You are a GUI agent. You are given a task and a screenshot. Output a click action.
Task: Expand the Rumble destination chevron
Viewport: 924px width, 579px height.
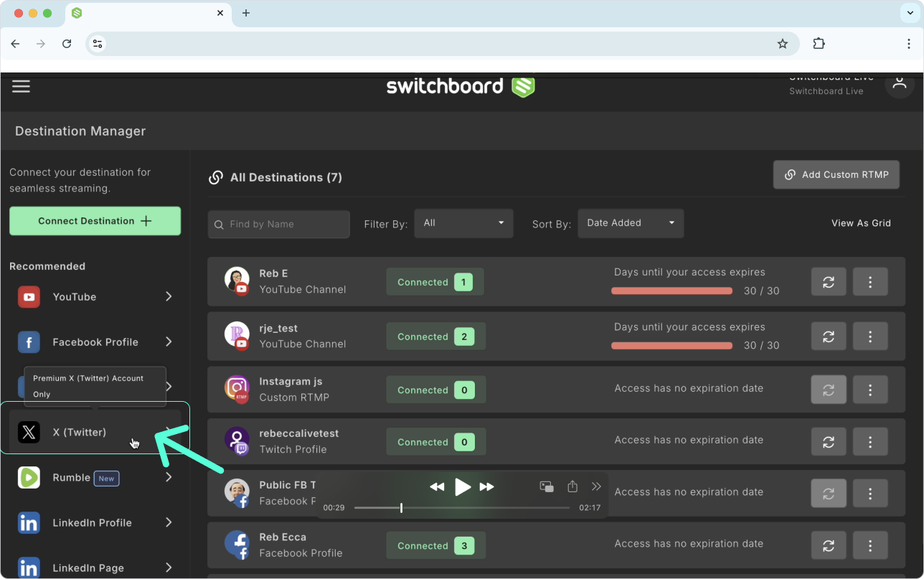pyautogui.click(x=169, y=477)
